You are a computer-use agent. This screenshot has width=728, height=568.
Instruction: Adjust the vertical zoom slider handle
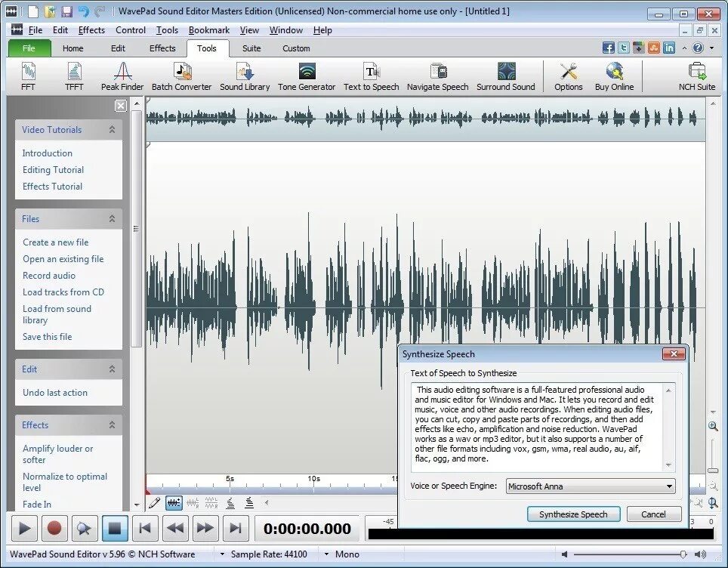click(x=713, y=471)
